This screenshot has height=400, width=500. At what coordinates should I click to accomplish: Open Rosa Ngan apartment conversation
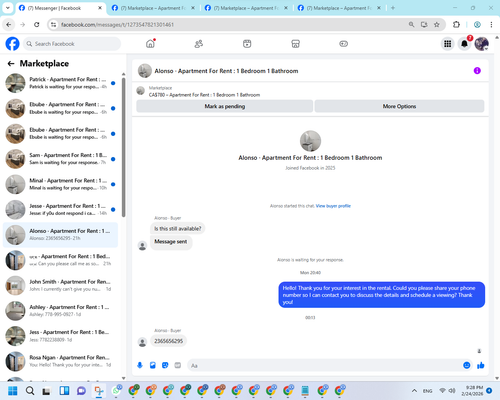[x=60, y=361]
